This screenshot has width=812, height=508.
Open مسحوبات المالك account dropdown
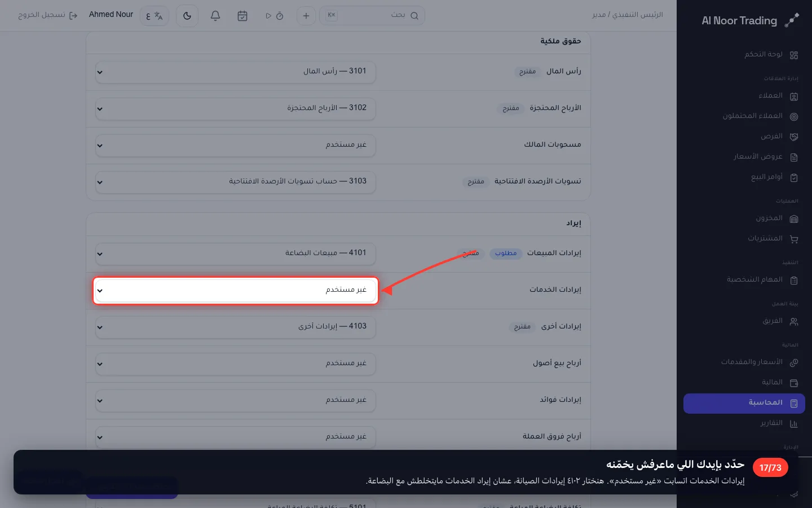pyautogui.click(x=235, y=145)
